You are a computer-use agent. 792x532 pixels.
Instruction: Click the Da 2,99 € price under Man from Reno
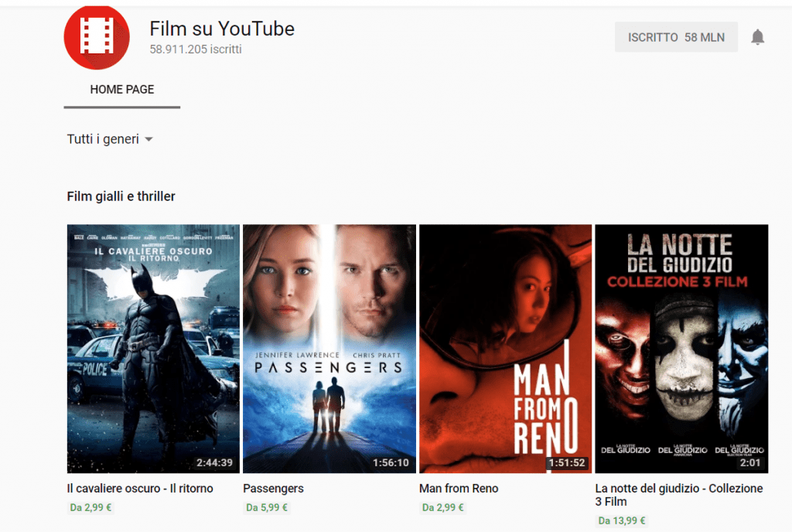click(x=443, y=508)
